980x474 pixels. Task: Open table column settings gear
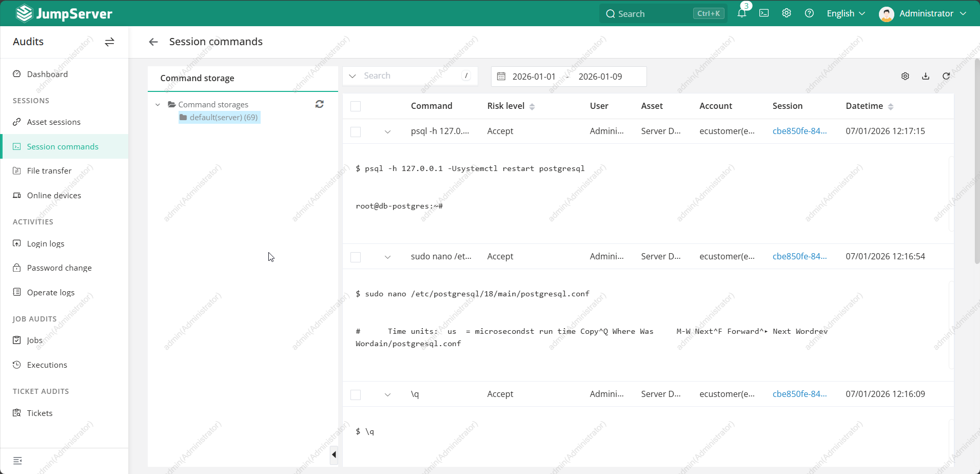click(905, 76)
